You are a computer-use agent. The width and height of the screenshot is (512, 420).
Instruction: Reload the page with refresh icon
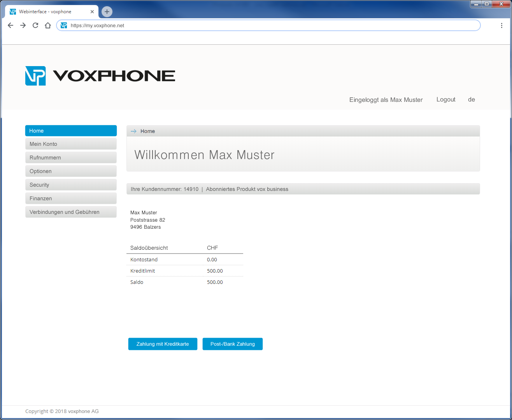[35, 25]
